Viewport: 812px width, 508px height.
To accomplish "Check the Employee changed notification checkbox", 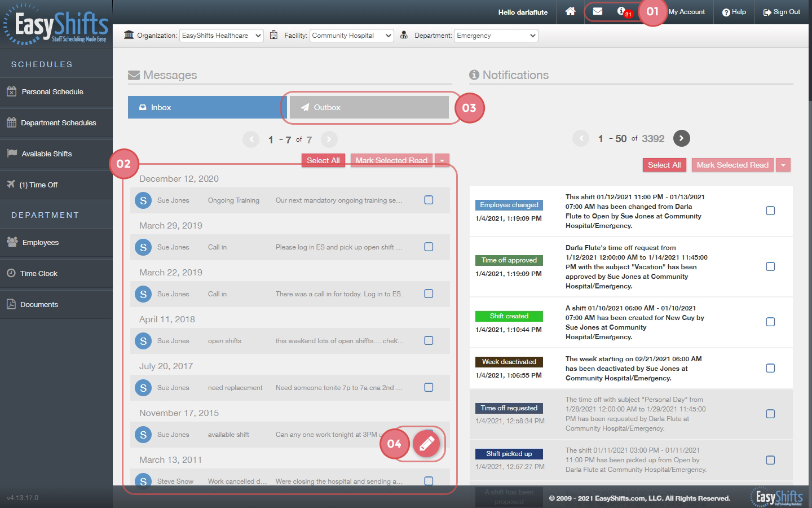I will [770, 211].
